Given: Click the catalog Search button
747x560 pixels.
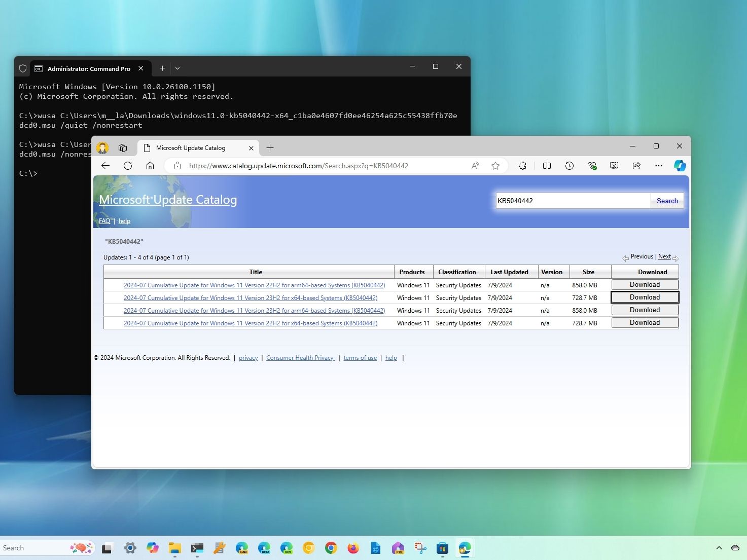Looking at the screenshot, I should click(x=667, y=201).
